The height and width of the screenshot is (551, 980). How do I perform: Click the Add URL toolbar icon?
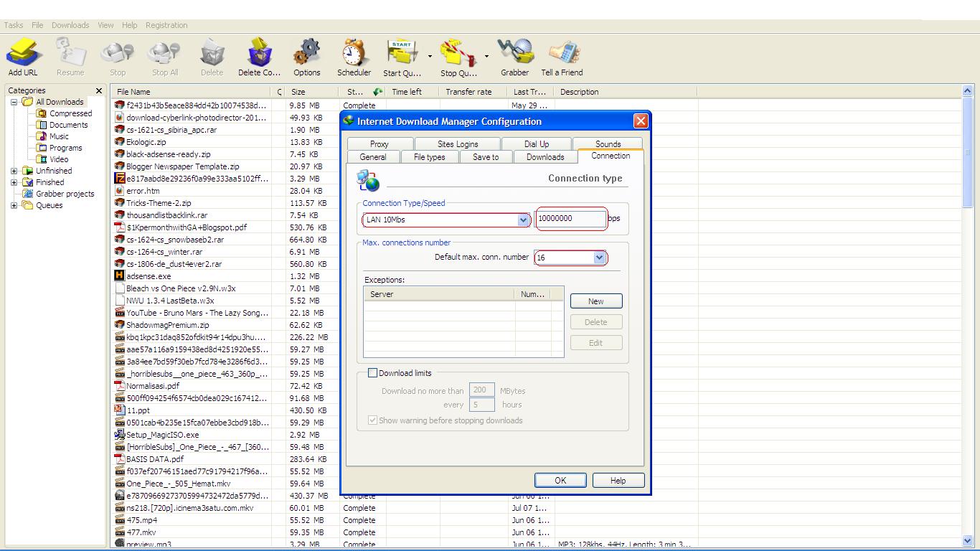(x=23, y=52)
